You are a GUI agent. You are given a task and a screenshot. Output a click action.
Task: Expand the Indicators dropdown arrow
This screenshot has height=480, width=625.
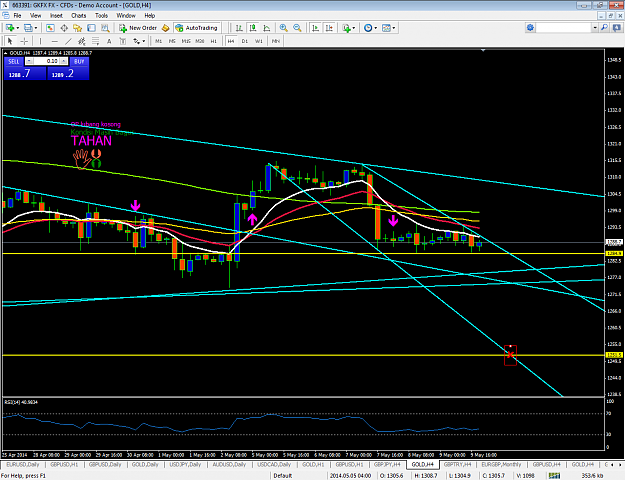point(354,28)
